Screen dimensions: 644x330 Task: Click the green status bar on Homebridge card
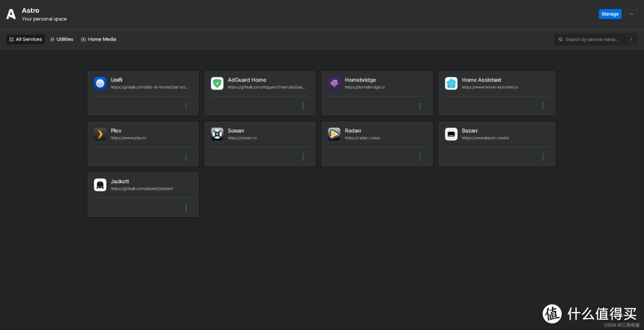pyautogui.click(x=420, y=106)
